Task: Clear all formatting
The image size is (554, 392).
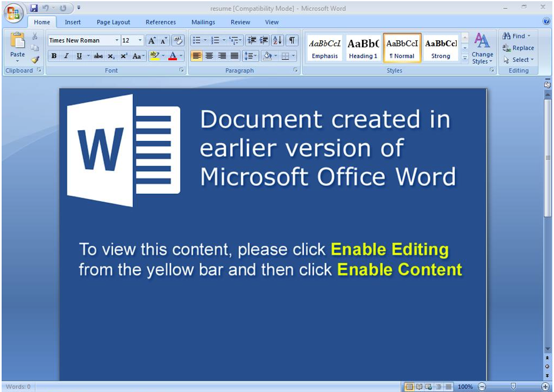Action: coord(178,40)
